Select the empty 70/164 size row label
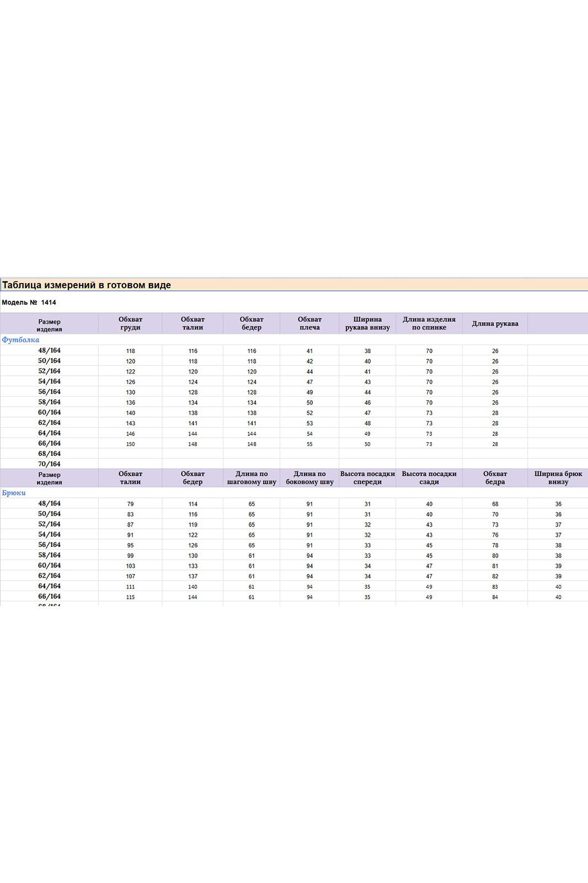This screenshot has width=588, height=883. [50, 464]
